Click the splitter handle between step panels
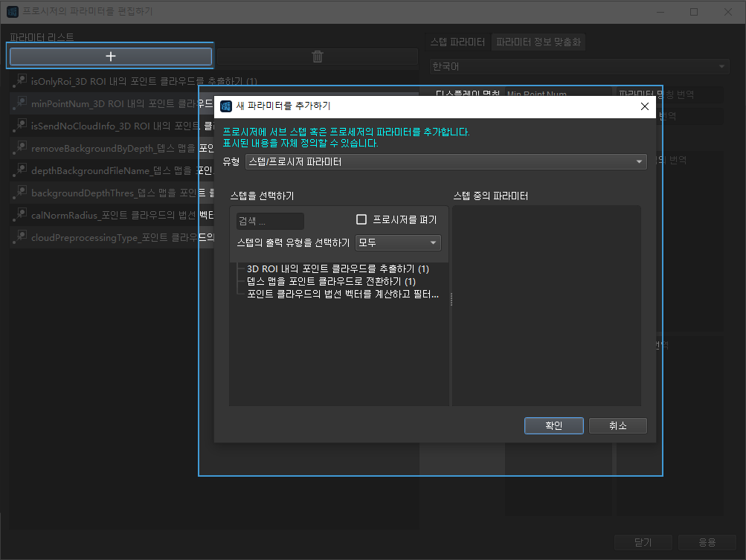The width and height of the screenshot is (746, 560). pyautogui.click(x=451, y=299)
